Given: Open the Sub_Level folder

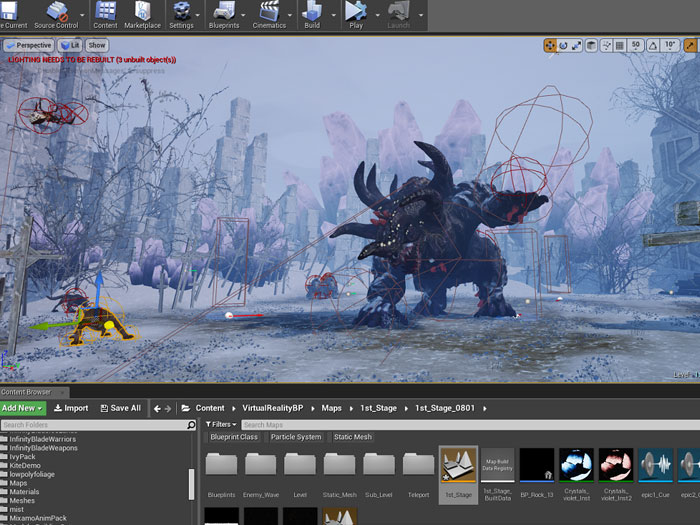Looking at the screenshot, I should point(379,475).
